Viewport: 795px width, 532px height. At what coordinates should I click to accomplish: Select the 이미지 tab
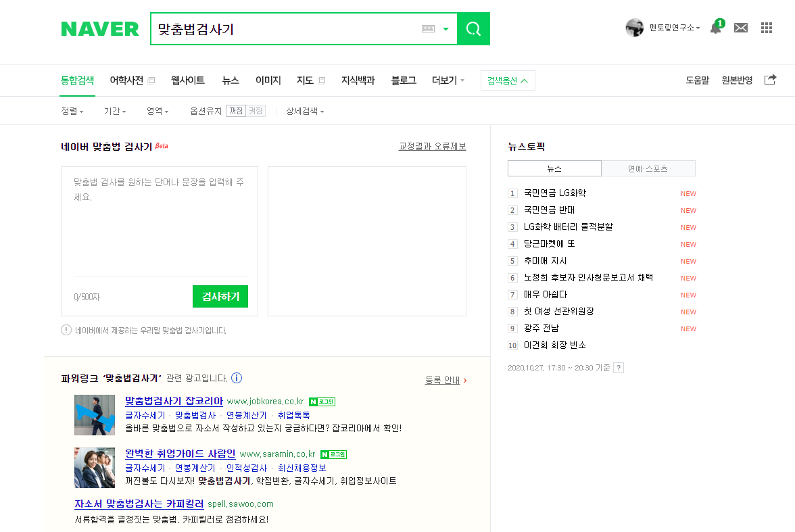click(x=268, y=80)
